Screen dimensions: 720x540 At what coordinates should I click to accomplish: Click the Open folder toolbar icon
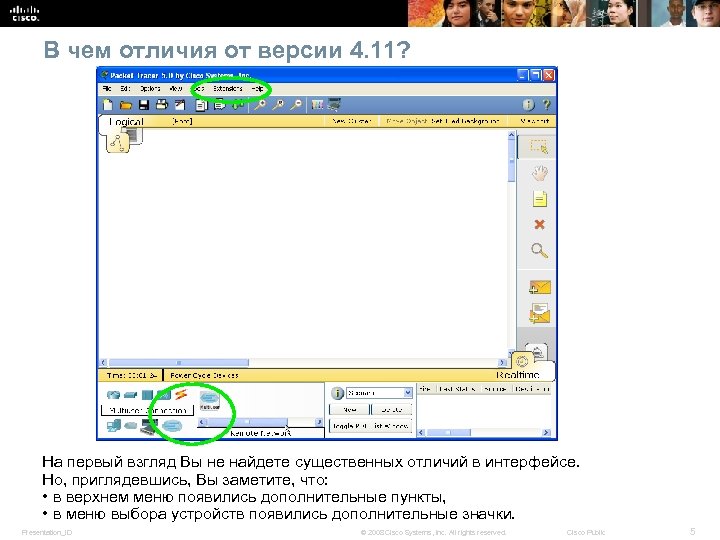pos(125,105)
